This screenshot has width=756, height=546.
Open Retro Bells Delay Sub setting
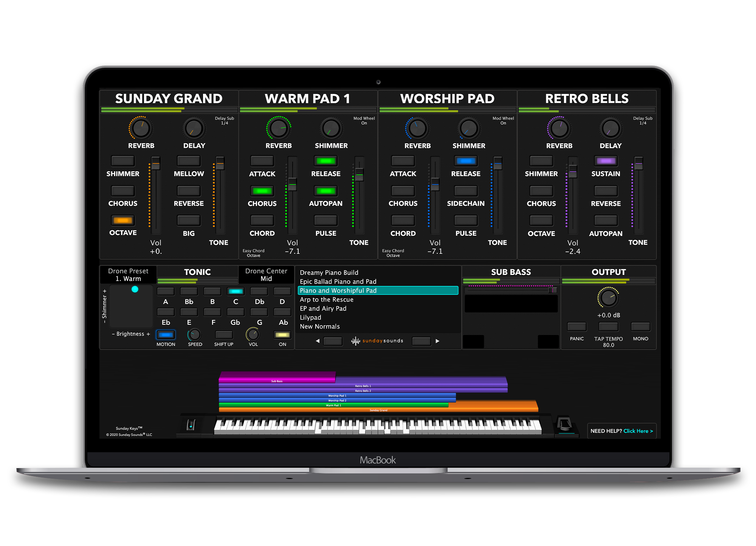point(643,121)
